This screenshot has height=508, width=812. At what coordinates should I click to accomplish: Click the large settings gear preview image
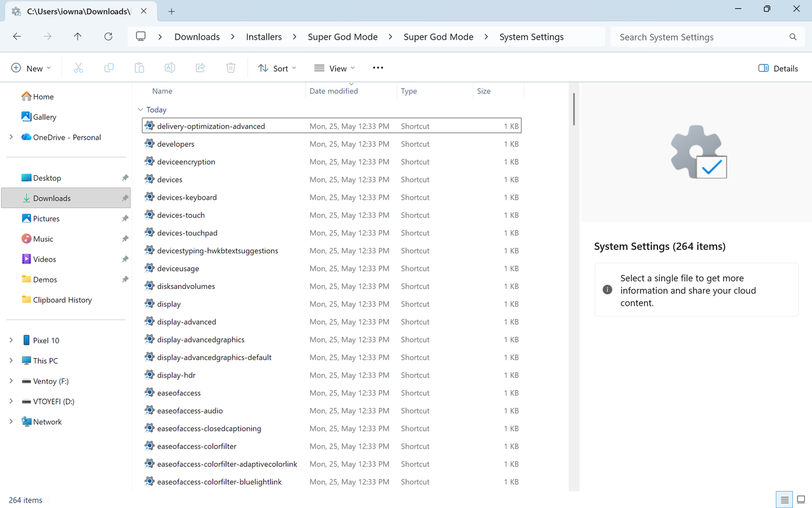point(698,152)
